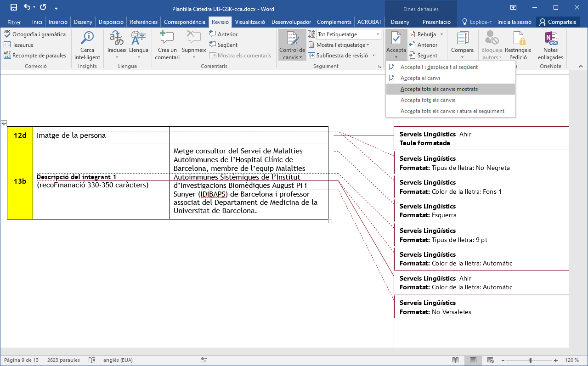Screen dimensions: 588x366
Task: Open the Disposició ribbon tab
Action: (111, 22)
